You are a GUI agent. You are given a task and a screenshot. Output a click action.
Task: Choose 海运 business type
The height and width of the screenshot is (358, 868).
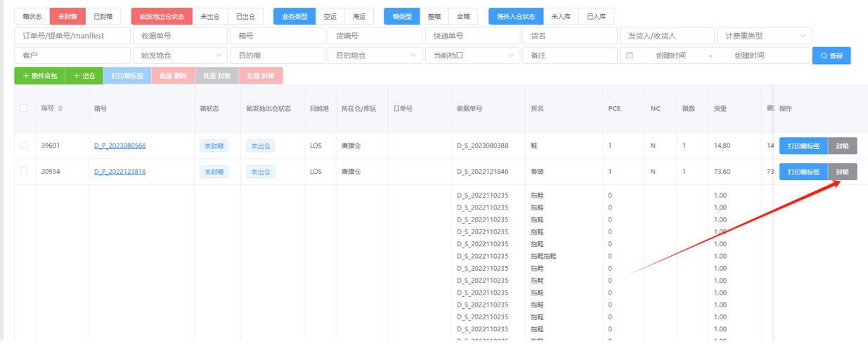358,16
